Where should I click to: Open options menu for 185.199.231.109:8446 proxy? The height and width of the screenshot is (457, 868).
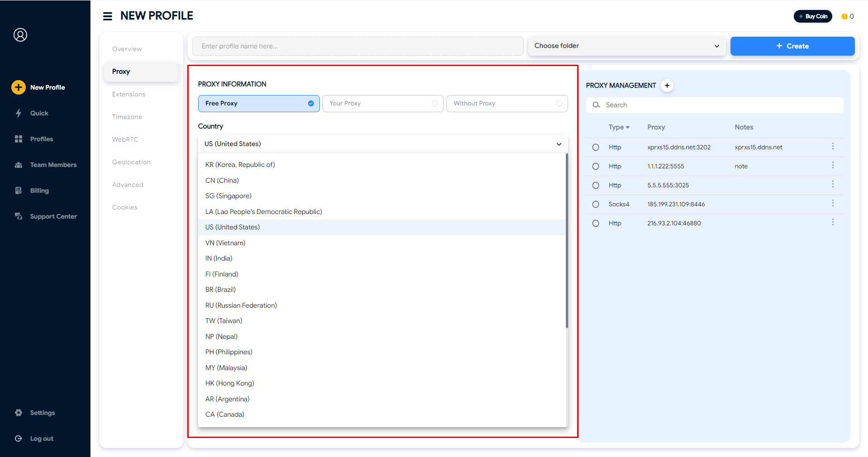tap(833, 204)
